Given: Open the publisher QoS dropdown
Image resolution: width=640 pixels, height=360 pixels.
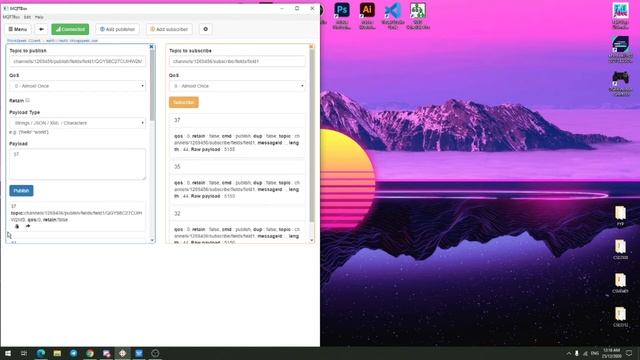Looking at the screenshot, I should pos(77,86).
